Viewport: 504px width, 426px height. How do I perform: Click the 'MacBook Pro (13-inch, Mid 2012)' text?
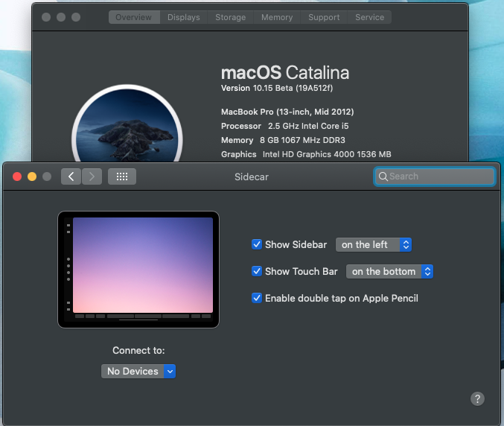[287, 112]
